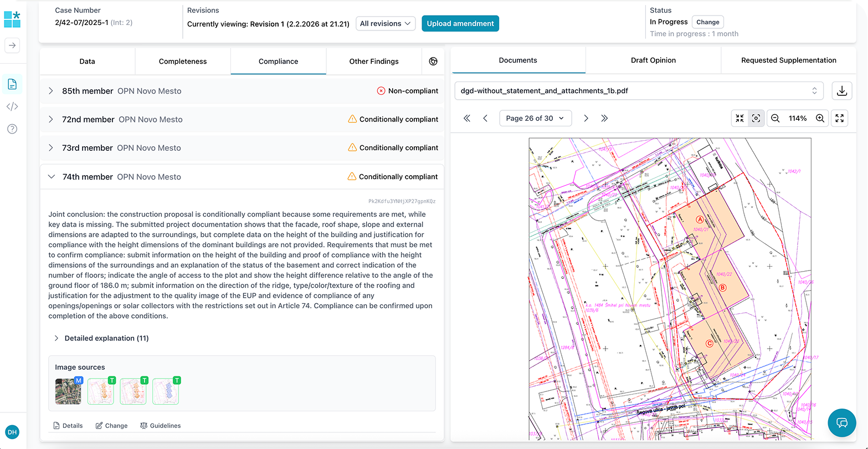
Task: Open the Draft Opinion tab
Action: pyautogui.click(x=653, y=60)
